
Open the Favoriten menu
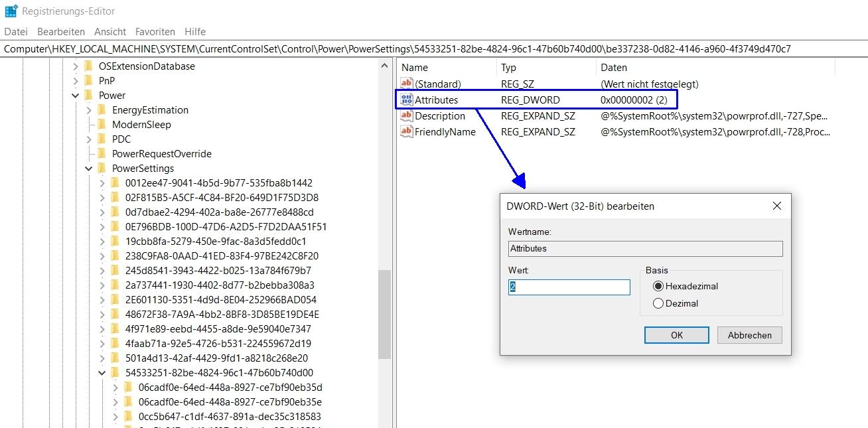(155, 32)
